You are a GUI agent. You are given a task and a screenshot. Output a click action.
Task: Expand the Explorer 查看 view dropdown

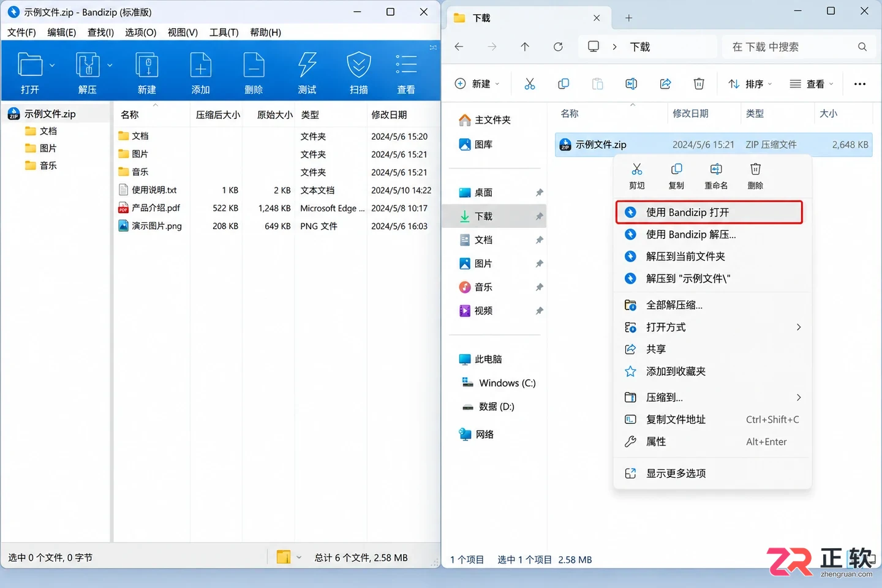click(x=831, y=84)
